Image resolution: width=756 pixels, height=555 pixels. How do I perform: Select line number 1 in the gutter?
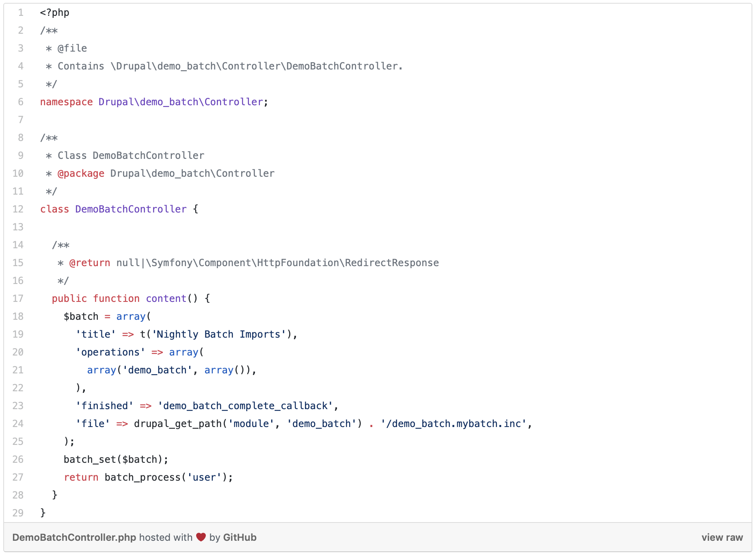coord(20,13)
